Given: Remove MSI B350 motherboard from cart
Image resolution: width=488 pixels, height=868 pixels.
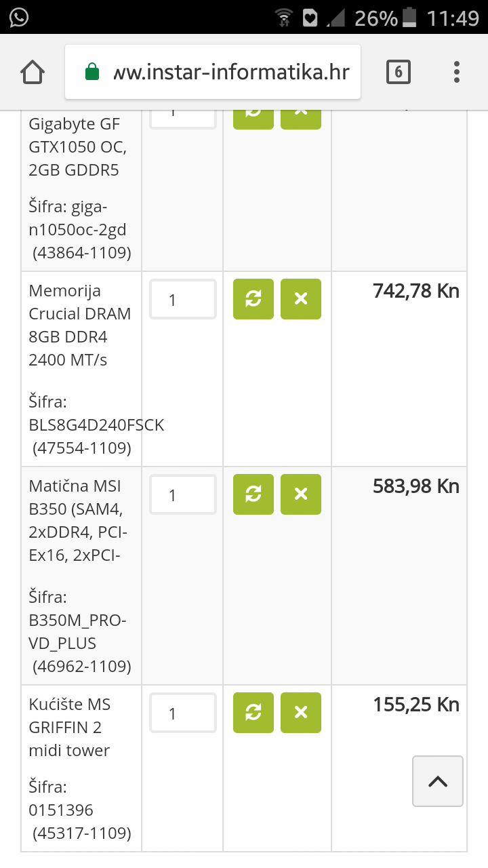Looking at the screenshot, I should (301, 494).
